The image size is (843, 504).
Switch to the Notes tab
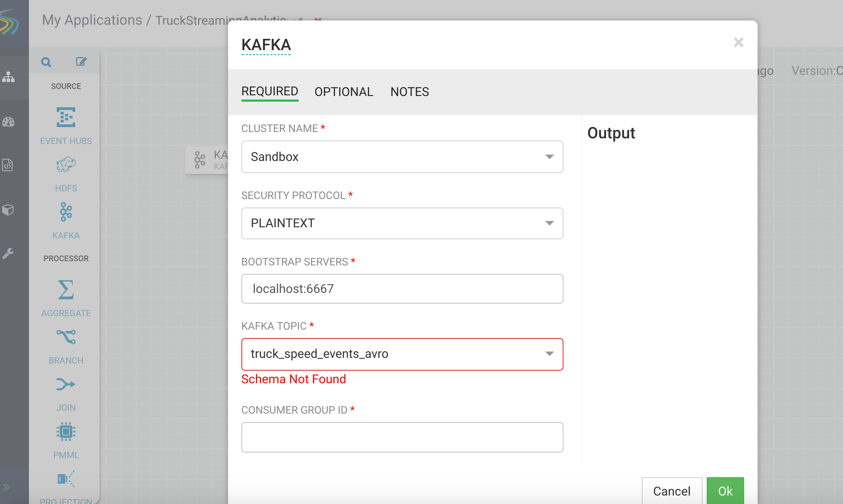[409, 92]
